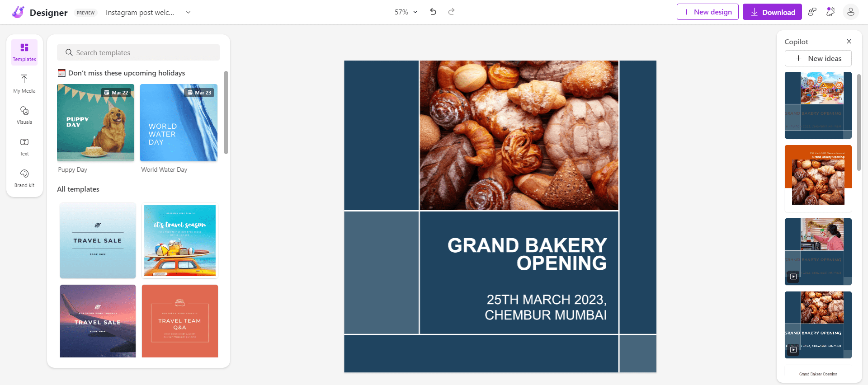Click the Redo arrow icon
The image size is (868, 385).
coord(451,12)
